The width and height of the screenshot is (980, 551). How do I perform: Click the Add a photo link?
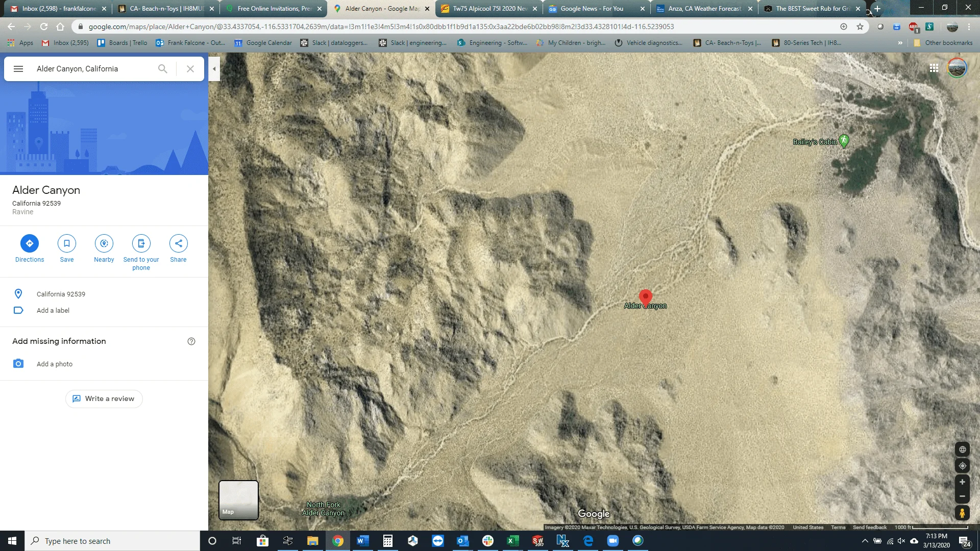coord(55,364)
